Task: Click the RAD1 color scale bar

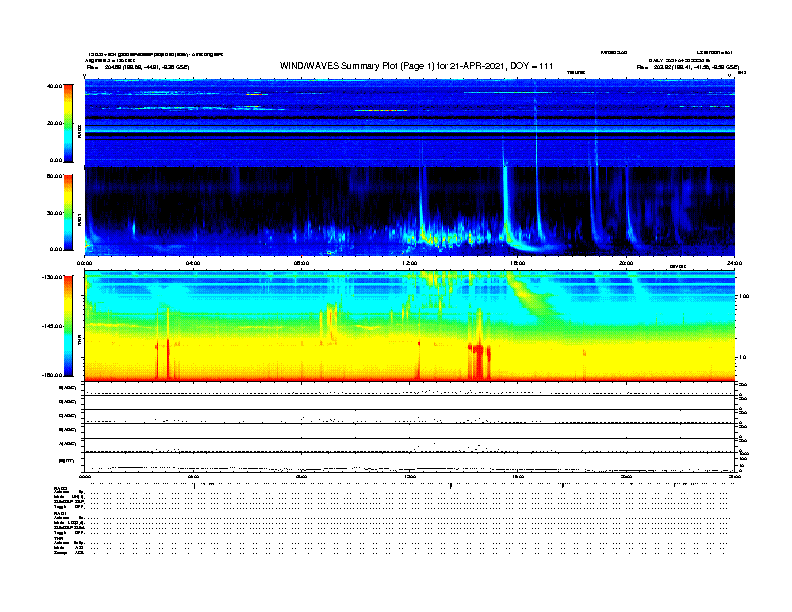Action: pyautogui.click(x=68, y=212)
